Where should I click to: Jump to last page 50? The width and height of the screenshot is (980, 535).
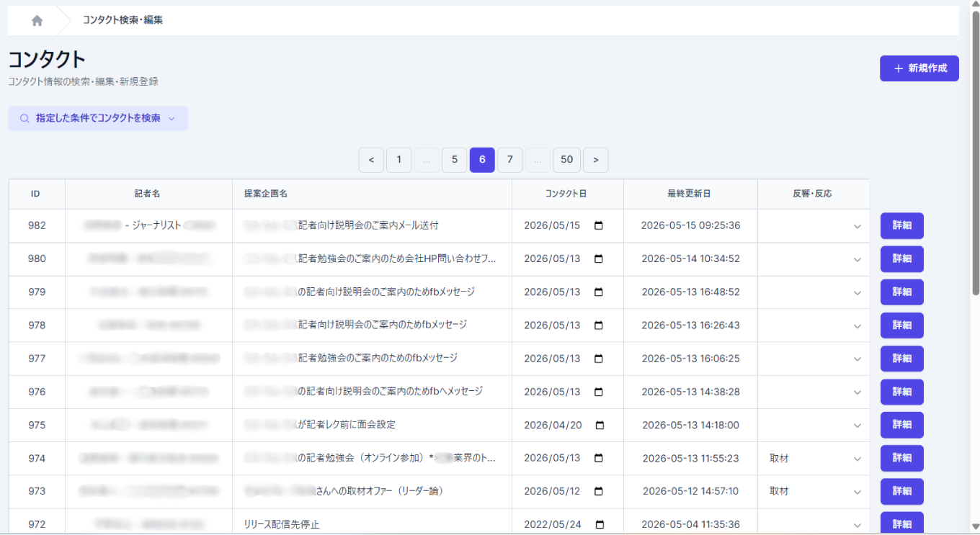pos(567,160)
